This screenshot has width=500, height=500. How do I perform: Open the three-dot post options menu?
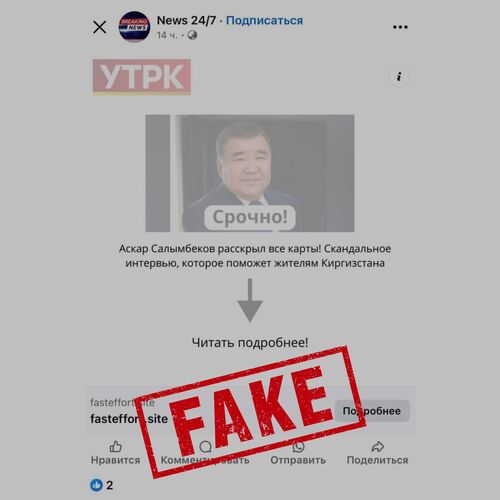(400, 27)
